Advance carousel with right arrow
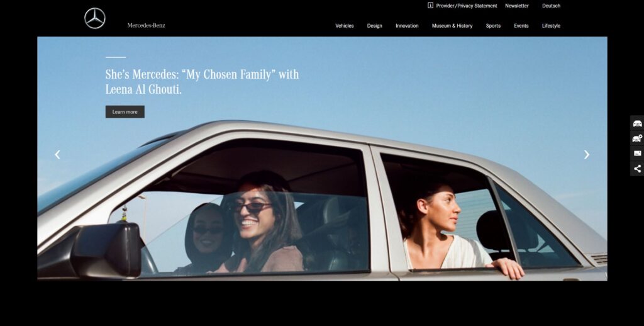 click(587, 155)
